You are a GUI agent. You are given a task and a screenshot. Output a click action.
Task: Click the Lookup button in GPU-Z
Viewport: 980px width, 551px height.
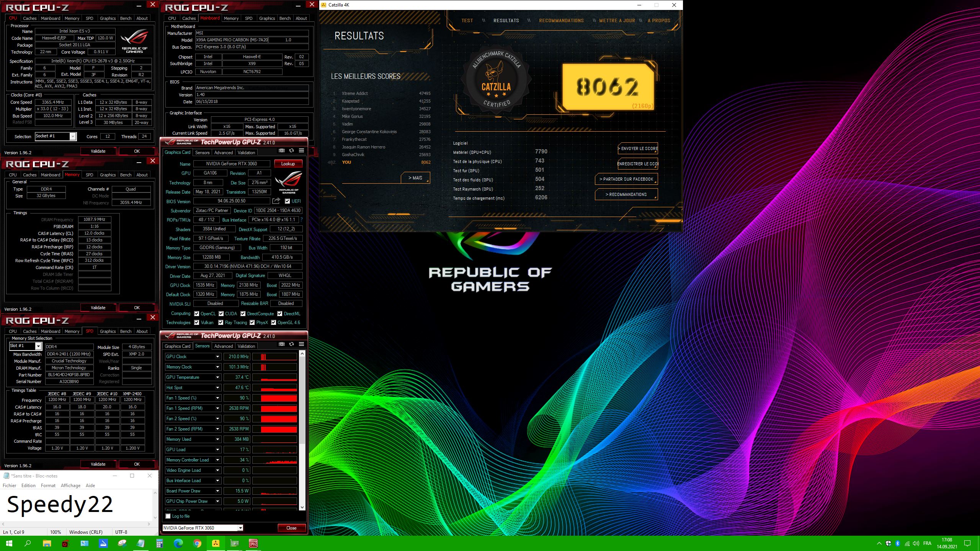click(288, 164)
